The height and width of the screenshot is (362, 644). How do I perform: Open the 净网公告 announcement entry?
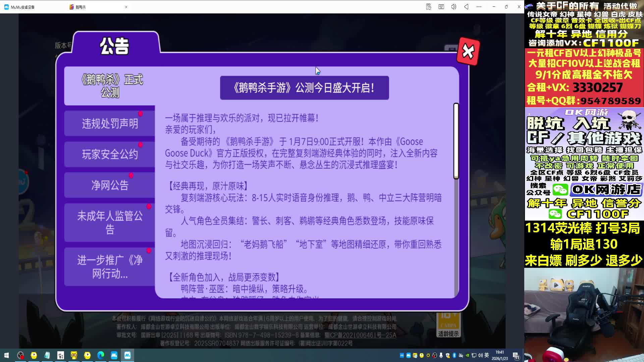tap(110, 185)
